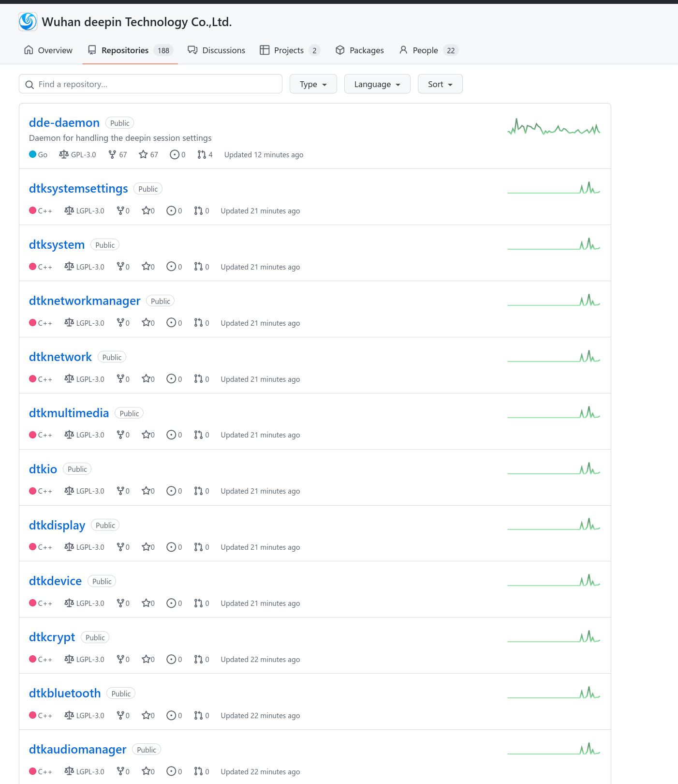Open the dtkmultimedia repository
The height and width of the screenshot is (784, 678).
[x=69, y=413]
